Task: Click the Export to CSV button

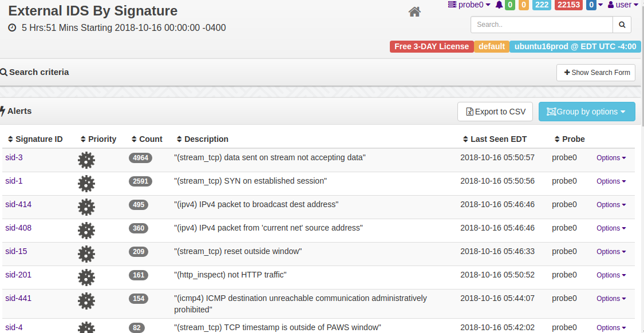Action: point(495,112)
